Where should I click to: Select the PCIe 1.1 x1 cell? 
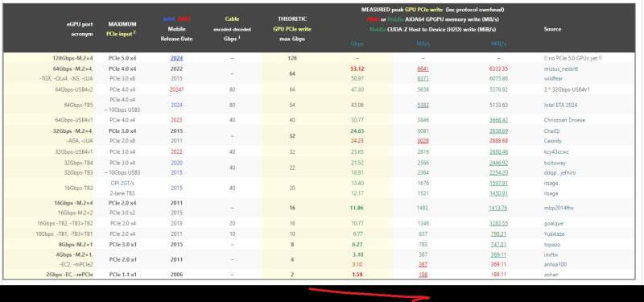click(x=122, y=275)
